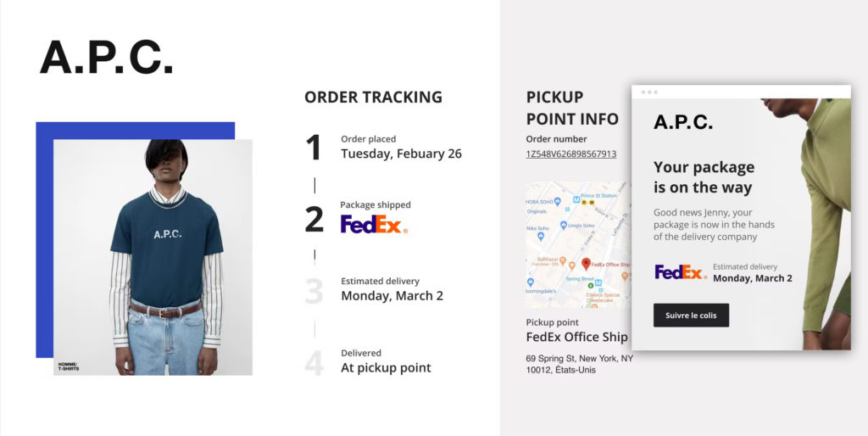The image size is (868, 436).
Task: Open order number 1Z548V626898567913 link
Action: tap(570, 154)
